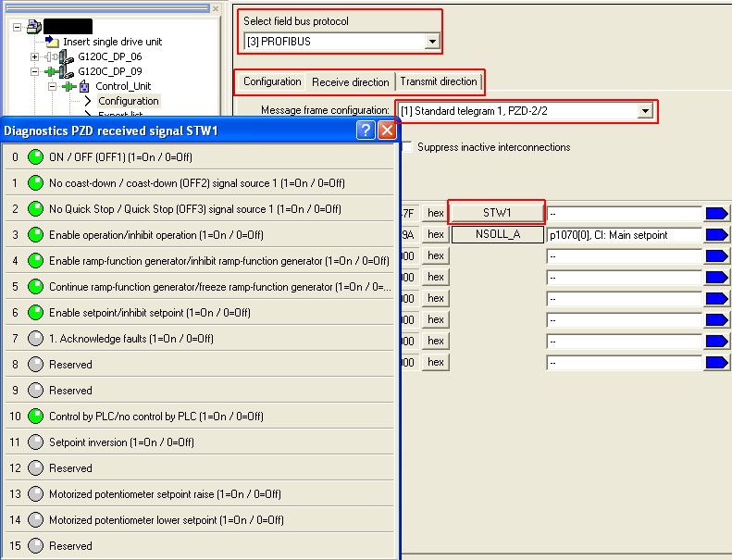
Task: Select the G120C_DP_06 label in the tree
Action: 110,56
